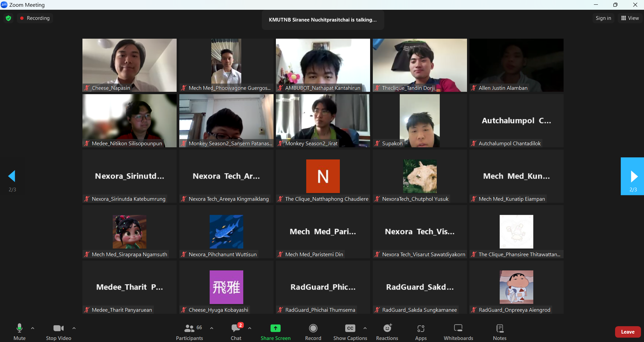Open the Notes panel
Screen dimensions: 644x342
tap(500, 332)
